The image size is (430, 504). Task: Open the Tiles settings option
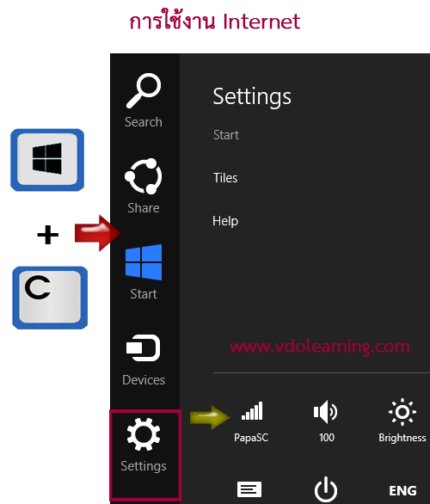pos(225,178)
